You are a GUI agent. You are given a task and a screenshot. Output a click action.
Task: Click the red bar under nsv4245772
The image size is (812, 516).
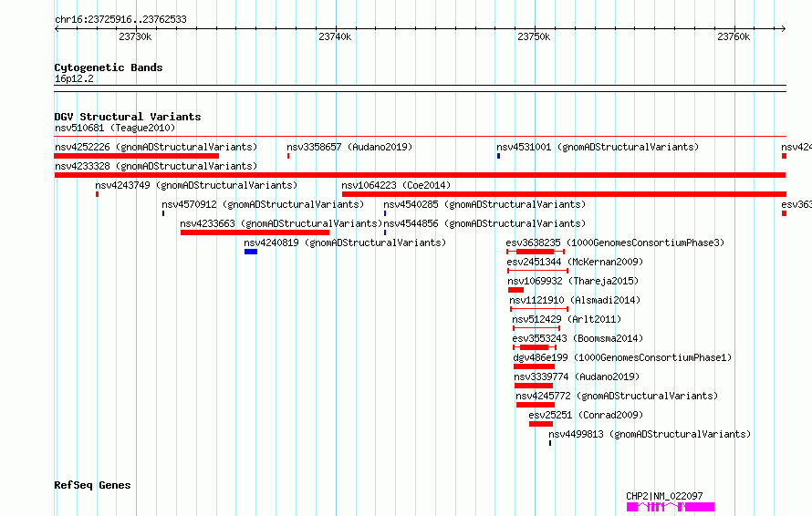536,405
